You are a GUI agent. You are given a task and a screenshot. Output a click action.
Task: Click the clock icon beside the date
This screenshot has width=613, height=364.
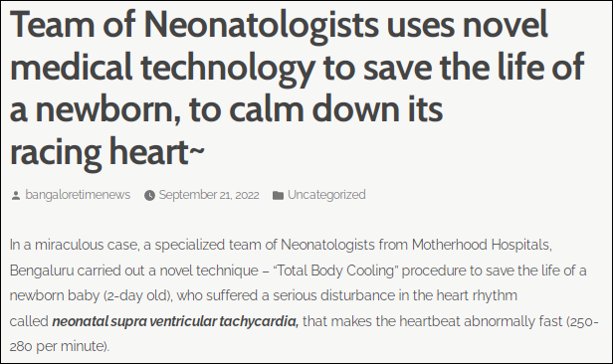pos(149,195)
